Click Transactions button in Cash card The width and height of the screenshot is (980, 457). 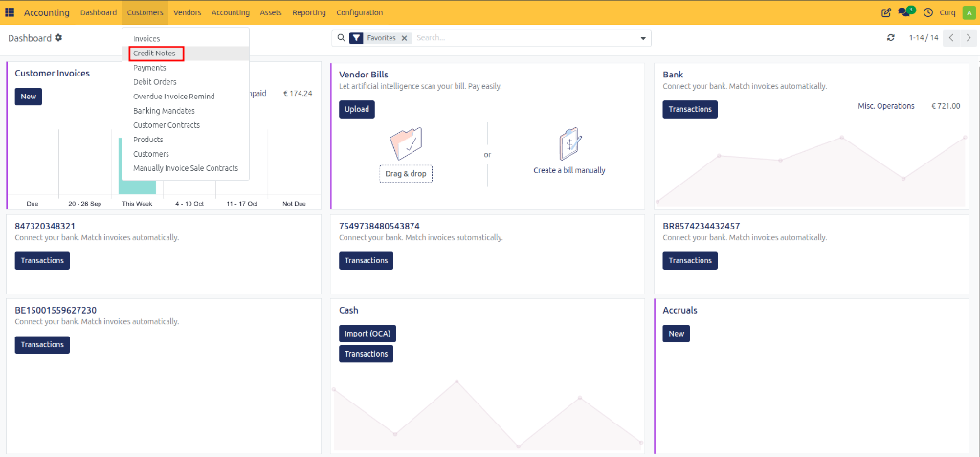coord(367,354)
